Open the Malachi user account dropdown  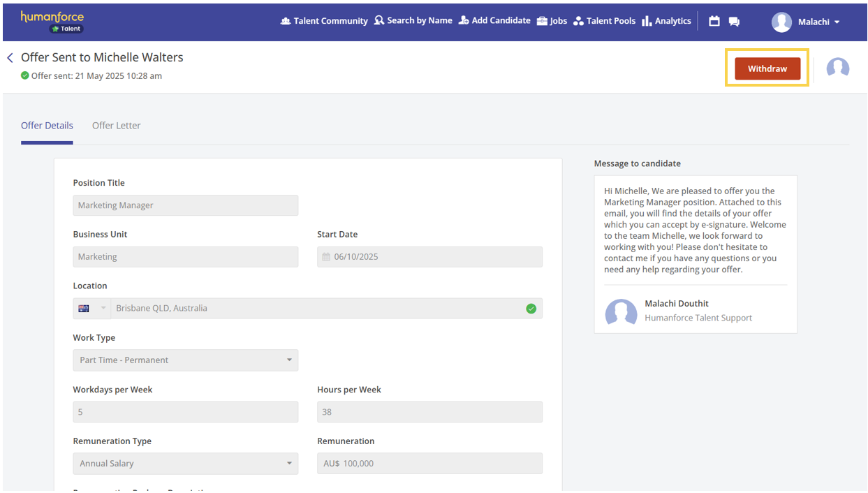806,22
